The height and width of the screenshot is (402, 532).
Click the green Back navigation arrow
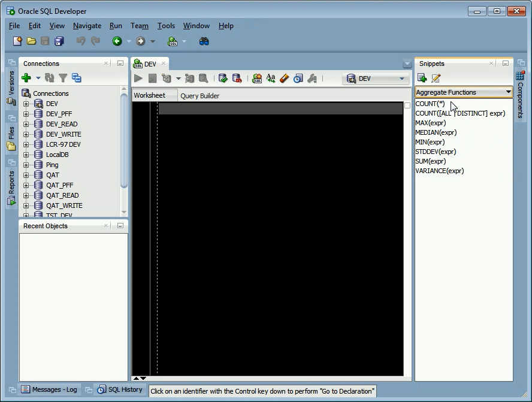[x=117, y=41]
